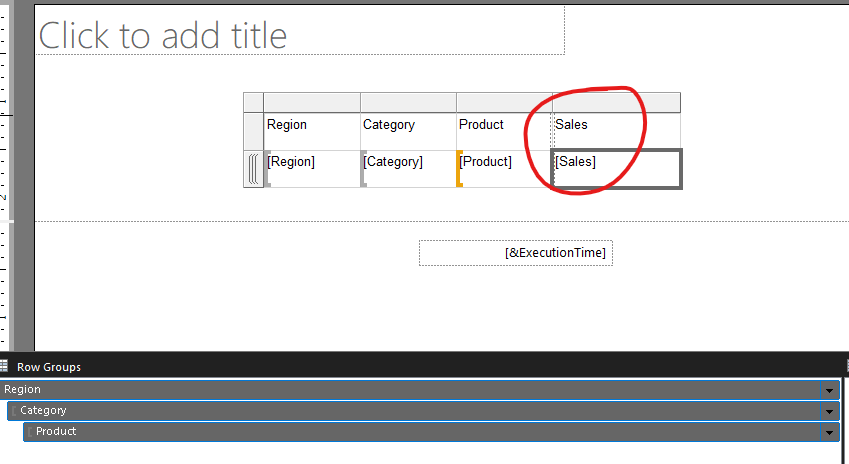Screen dimensions: 849x464
Task: Click the Row Groups panel icon
Action: [x=4, y=366]
